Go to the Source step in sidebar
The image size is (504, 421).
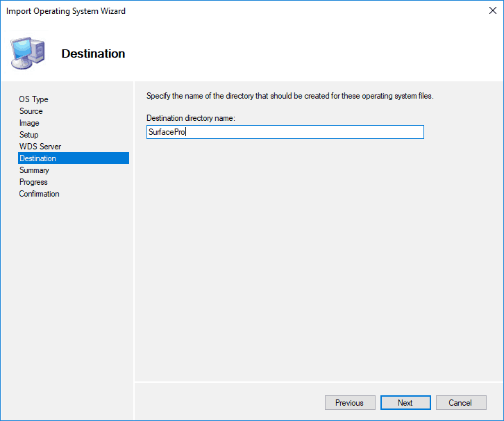pyautogui.click(x=31, y=111)
